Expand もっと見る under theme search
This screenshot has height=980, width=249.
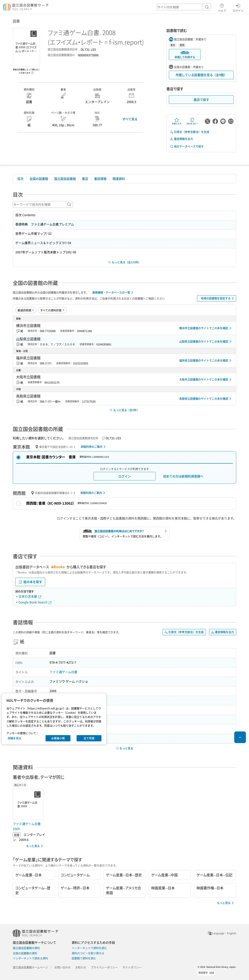click(225, 903)
